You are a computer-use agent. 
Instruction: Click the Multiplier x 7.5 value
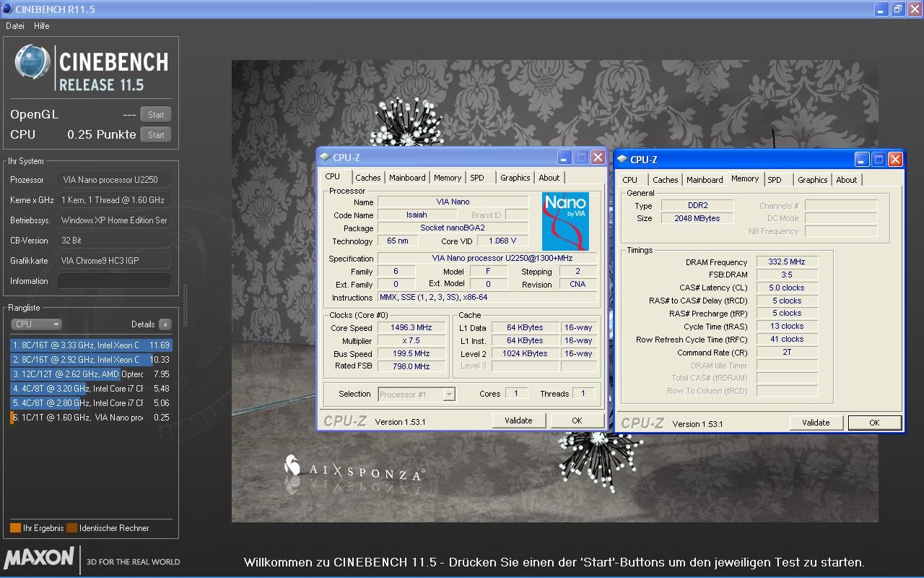click(412, 341)
